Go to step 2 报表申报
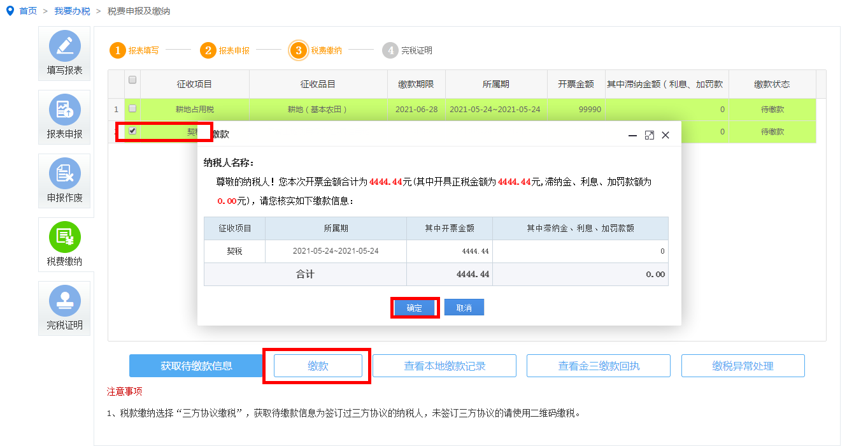This screenshot has height=446, width=868. (x=225, y=50)
